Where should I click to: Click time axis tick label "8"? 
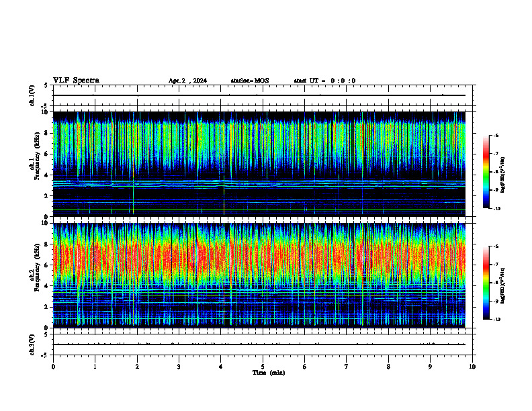coord(388,367)
